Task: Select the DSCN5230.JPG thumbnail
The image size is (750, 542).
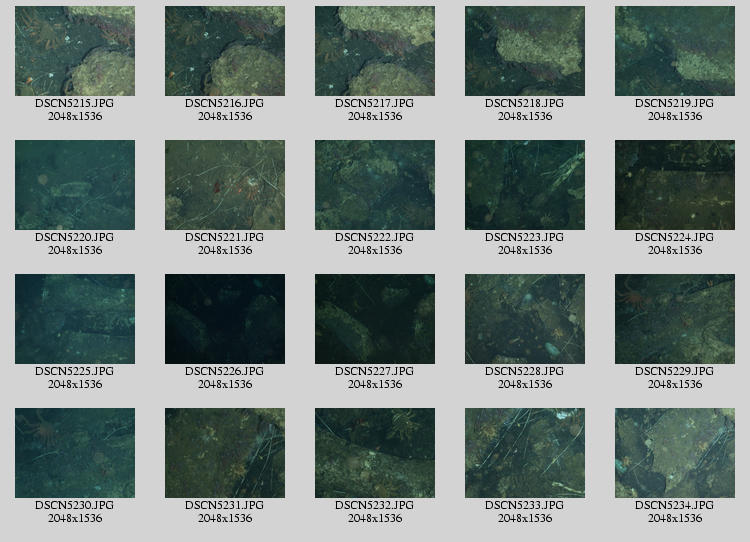Action: click(x=75, y=453)
